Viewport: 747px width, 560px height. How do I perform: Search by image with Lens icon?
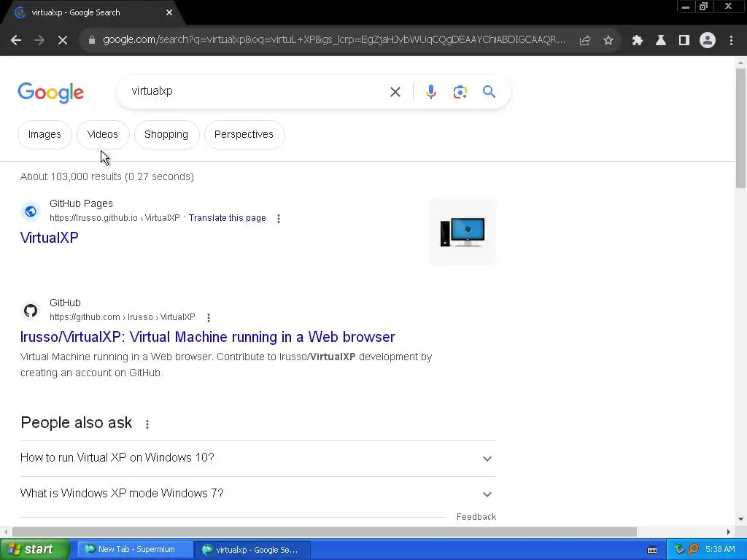pos(460,92)
